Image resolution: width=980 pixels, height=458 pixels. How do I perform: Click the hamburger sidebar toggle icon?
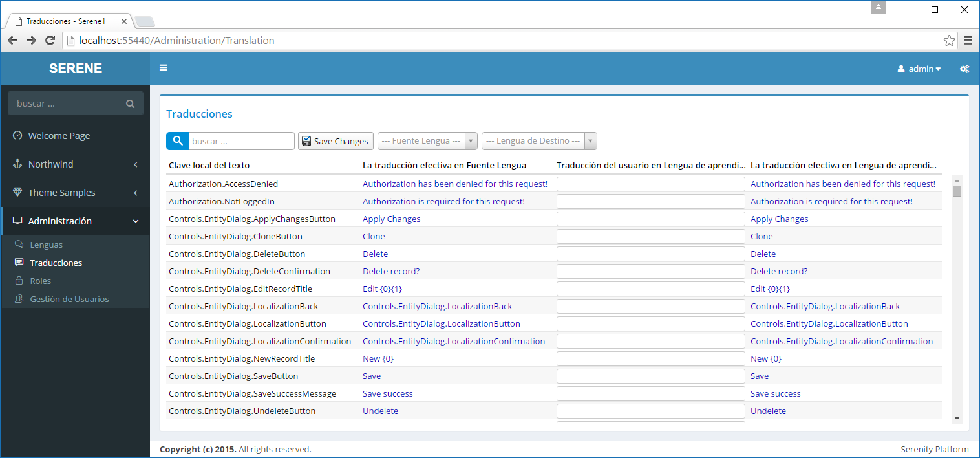point(164,68)
